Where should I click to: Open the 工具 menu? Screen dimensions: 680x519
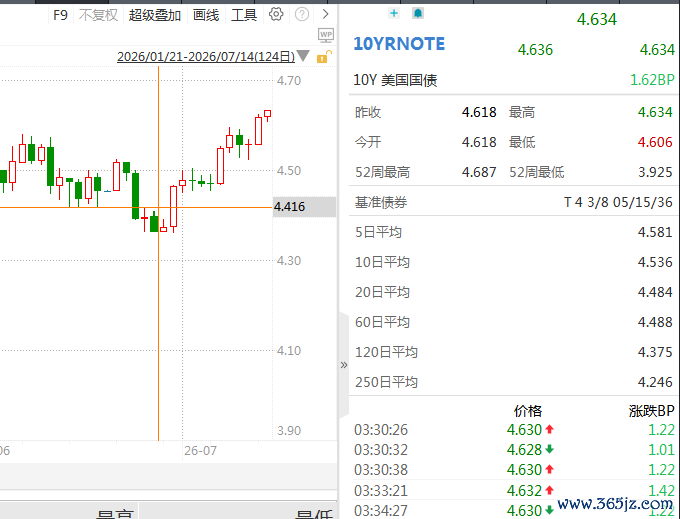tap(244, 15)
